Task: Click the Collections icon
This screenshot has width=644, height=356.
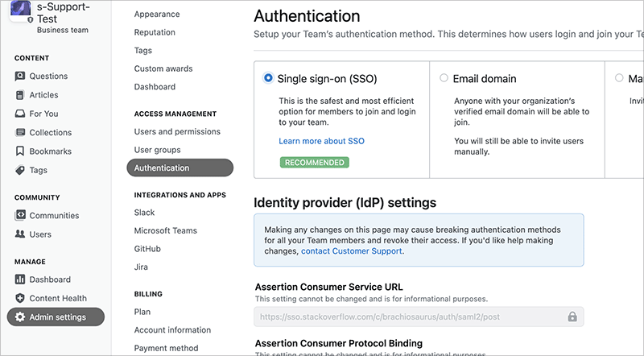Action: [20, 133]
